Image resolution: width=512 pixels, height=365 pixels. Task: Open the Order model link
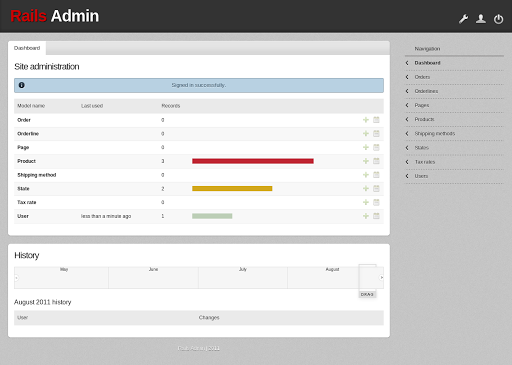click(24, 120)
